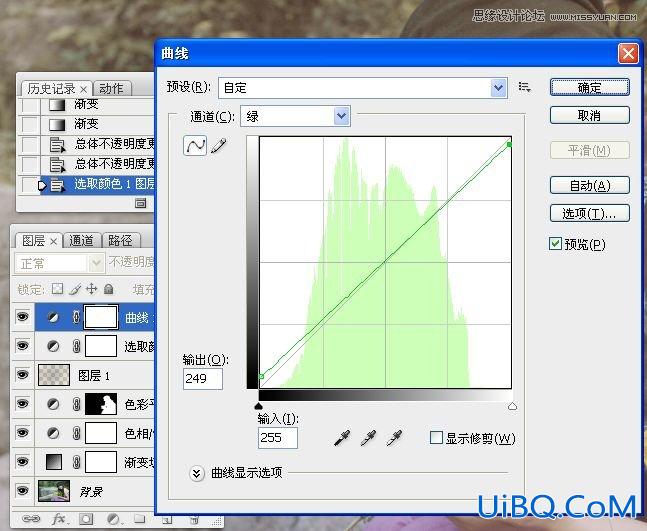This screenshot has width=647, height=531.
Task: Click the Curves layer adjustment icon
Action: coord(53,317)
